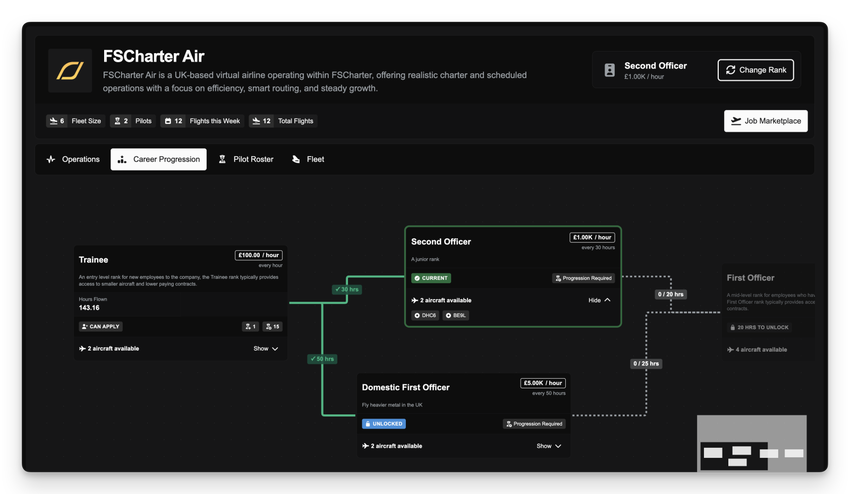850x494 pixels.
Task: Click the Fleet Size plane icon
Action: tap(52, 121)
